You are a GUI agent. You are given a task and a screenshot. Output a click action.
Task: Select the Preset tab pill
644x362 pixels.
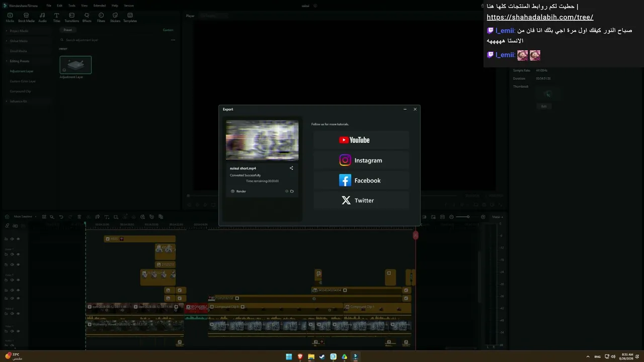click(67, 30)
